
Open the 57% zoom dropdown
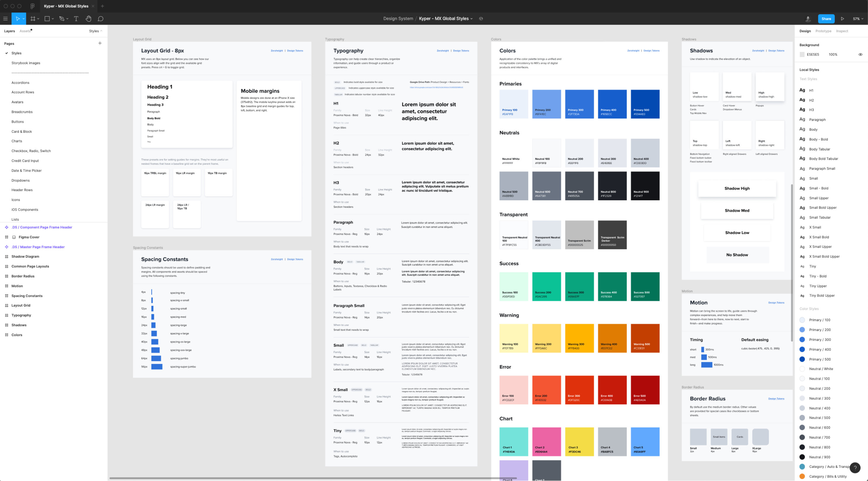[x=858, y=19]
